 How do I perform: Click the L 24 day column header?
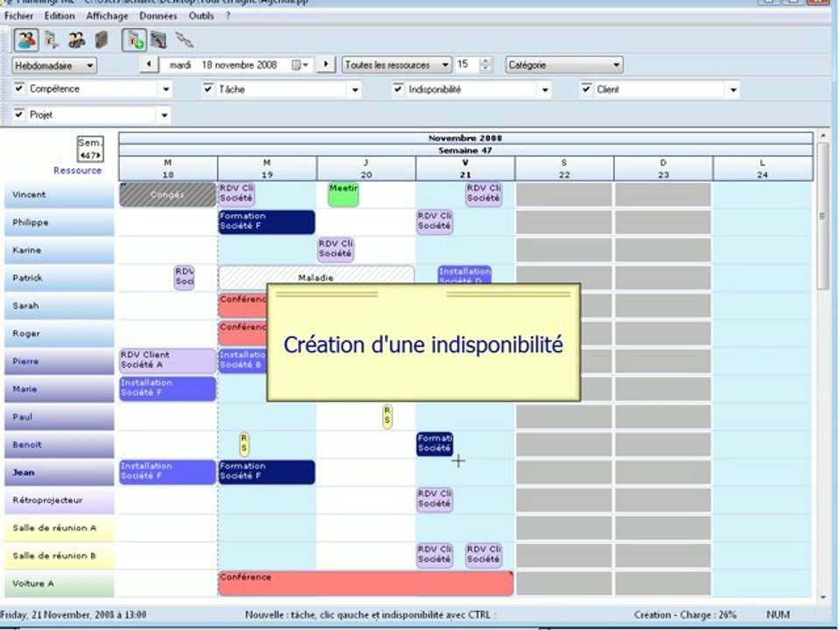coord(762,169)
